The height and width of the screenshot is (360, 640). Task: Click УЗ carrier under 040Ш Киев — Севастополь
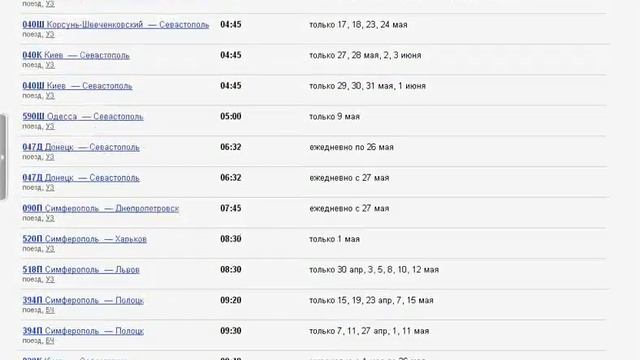point(50,96)
